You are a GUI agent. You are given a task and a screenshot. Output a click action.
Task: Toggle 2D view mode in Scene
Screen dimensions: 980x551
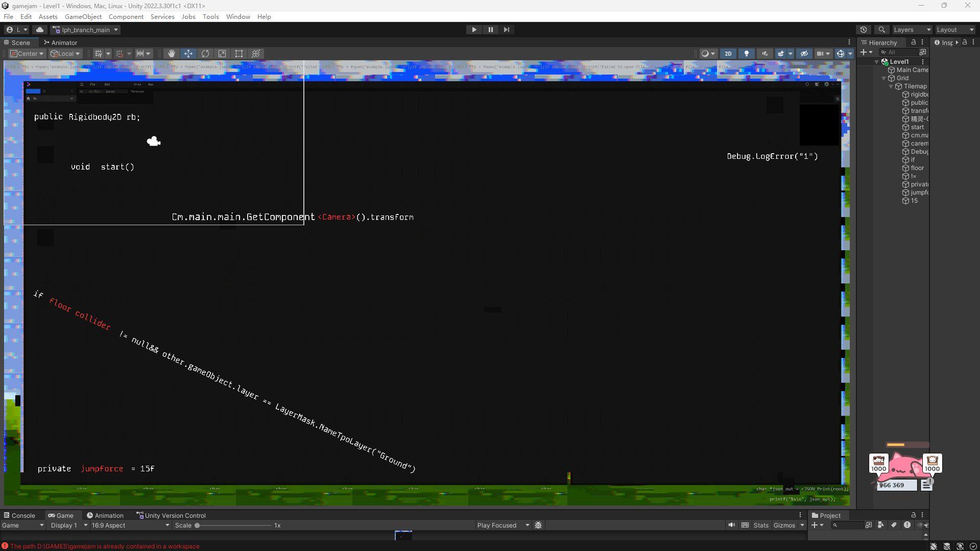tap(728, 54)
